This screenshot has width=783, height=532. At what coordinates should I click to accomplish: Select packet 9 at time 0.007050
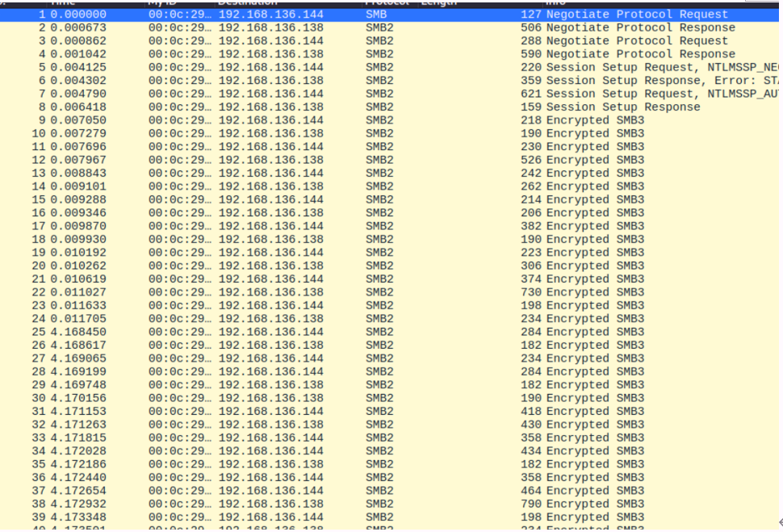point(390,120)
